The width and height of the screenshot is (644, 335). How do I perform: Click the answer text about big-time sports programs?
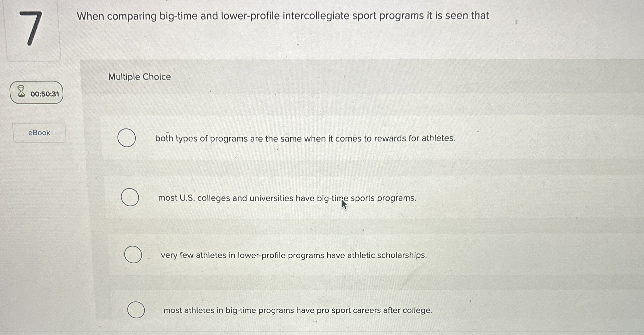[x=287, y=198]
